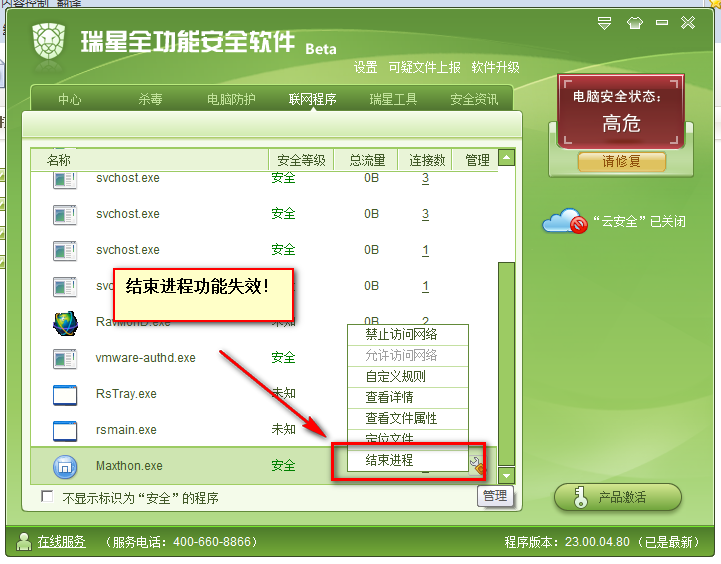Click the Rising lion shield logo
The height and width of the screenshot is (564, 721).
coord(48,41)
